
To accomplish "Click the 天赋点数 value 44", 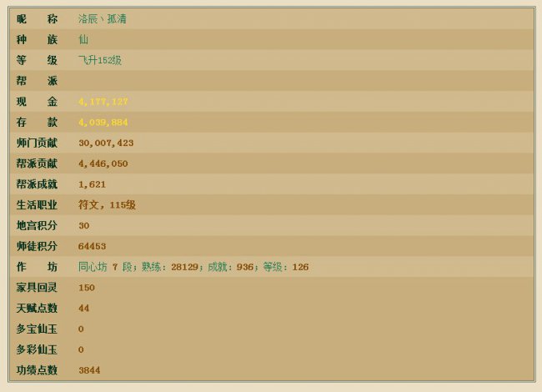I will point(83,309).
